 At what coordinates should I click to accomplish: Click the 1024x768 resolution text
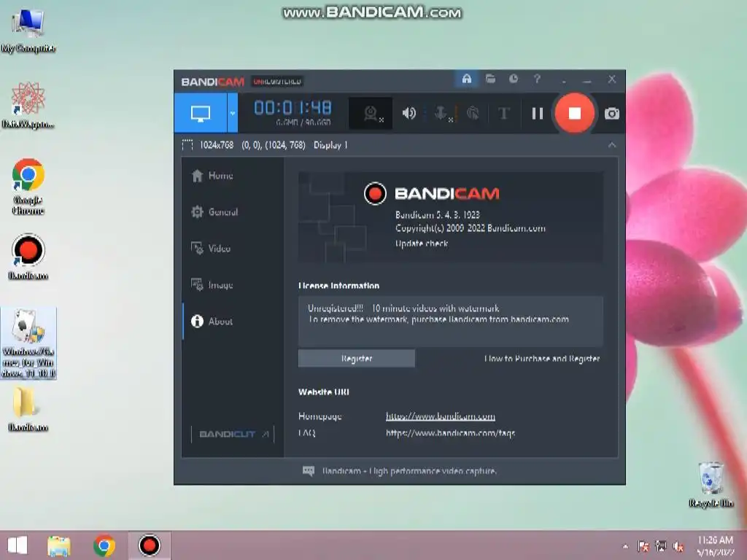(217, 145)
